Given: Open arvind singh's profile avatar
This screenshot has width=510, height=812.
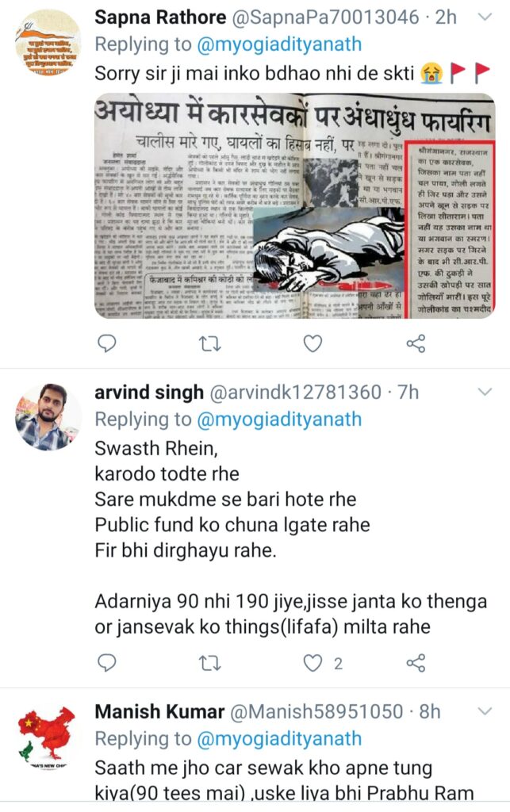Looking at the screenshot, I should pos(47,417).
